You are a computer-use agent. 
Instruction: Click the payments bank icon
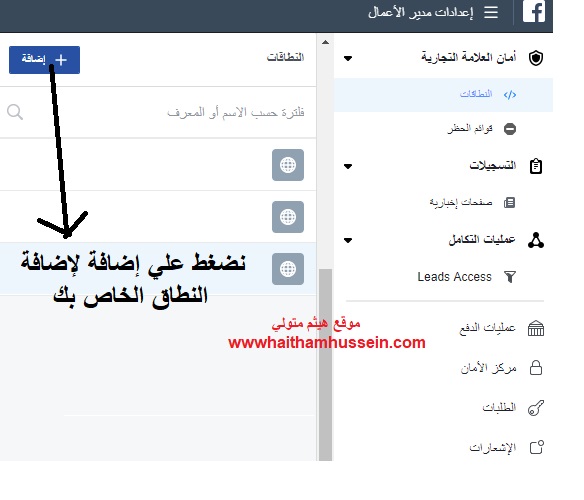(x=536, y=328)
